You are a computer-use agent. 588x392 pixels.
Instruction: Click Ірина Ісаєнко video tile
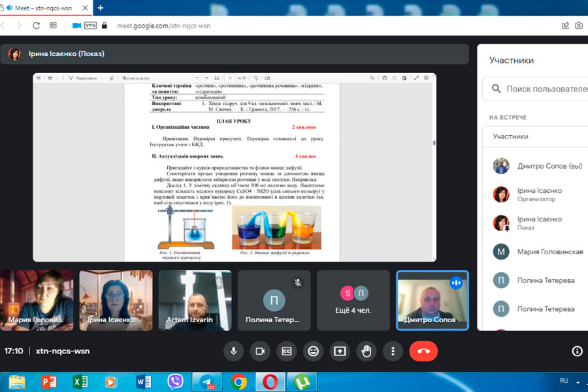(116, 300)
